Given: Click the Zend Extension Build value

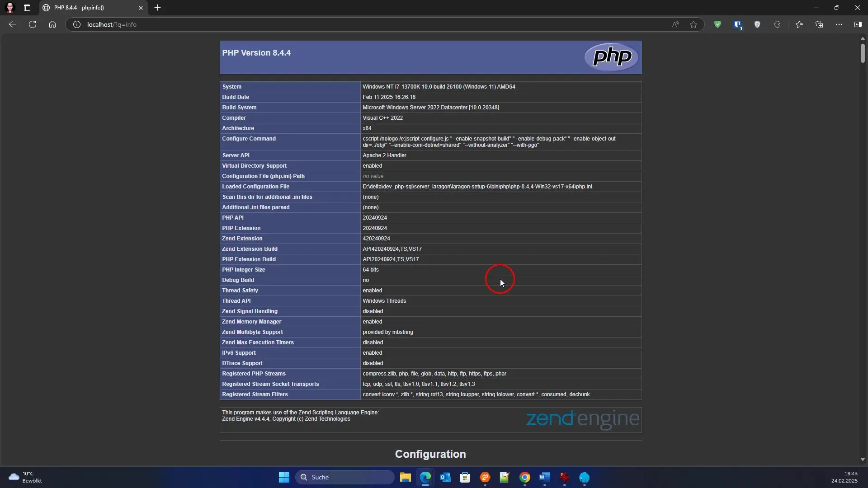Looking at the screenshot, I should point(392,249).
